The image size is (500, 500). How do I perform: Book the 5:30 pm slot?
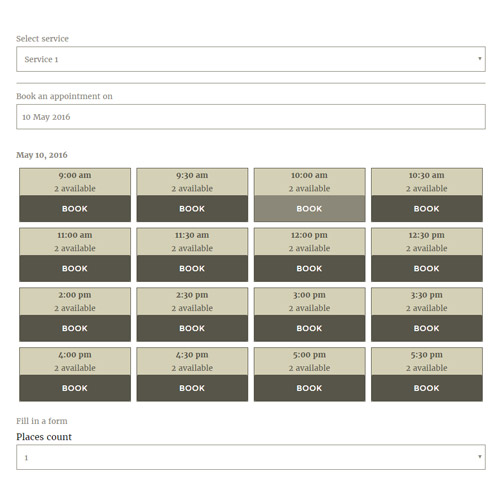point(427,388)
